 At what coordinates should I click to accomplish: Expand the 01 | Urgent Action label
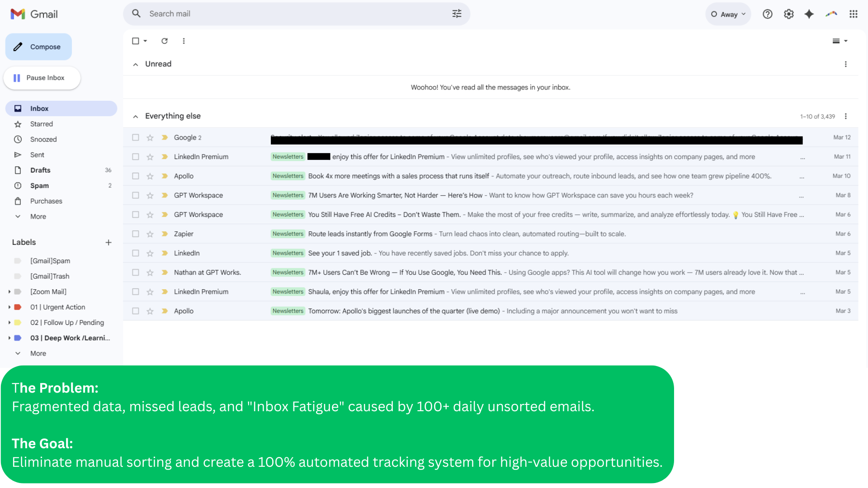coord(9,307)
